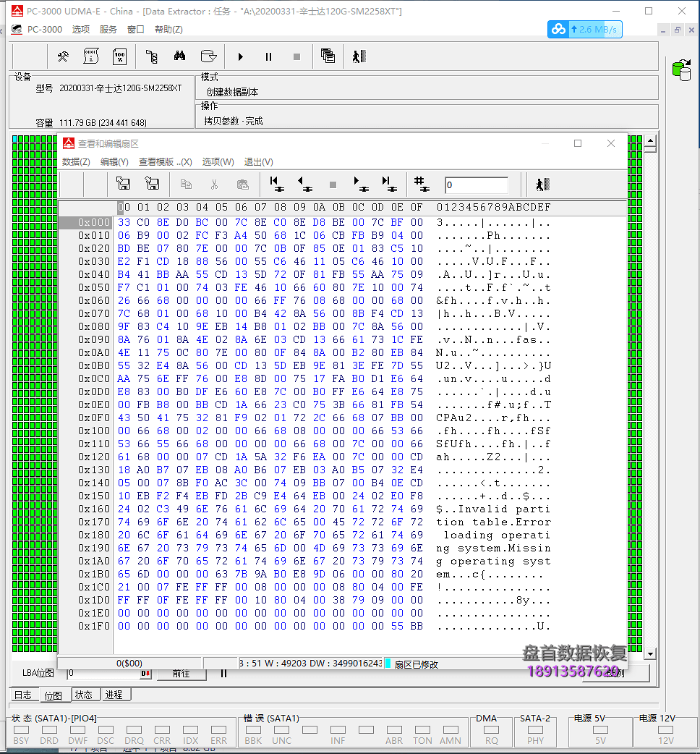Click the cloud upload speed indicator
The height and width of the screenshot is (754, 700).
[585, 30]
